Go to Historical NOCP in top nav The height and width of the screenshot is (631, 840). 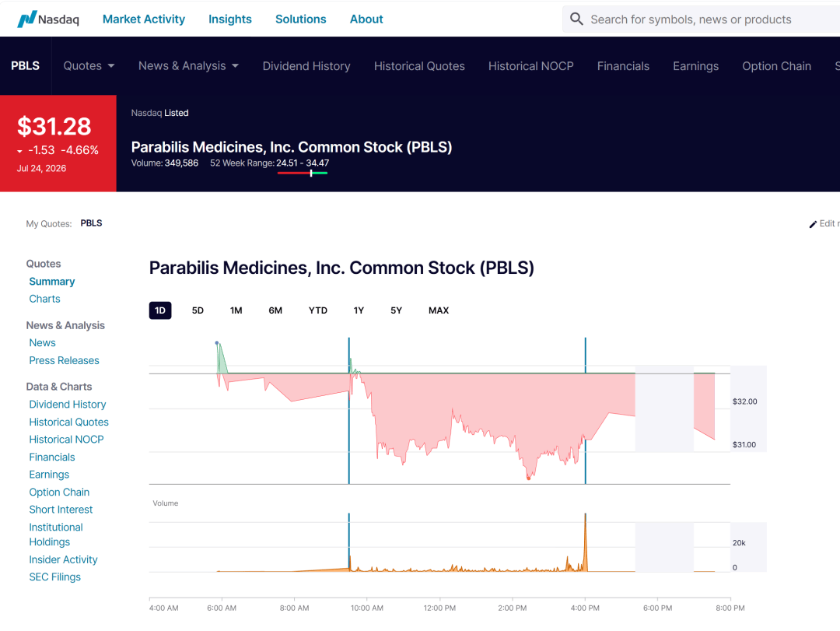(531, 66)
